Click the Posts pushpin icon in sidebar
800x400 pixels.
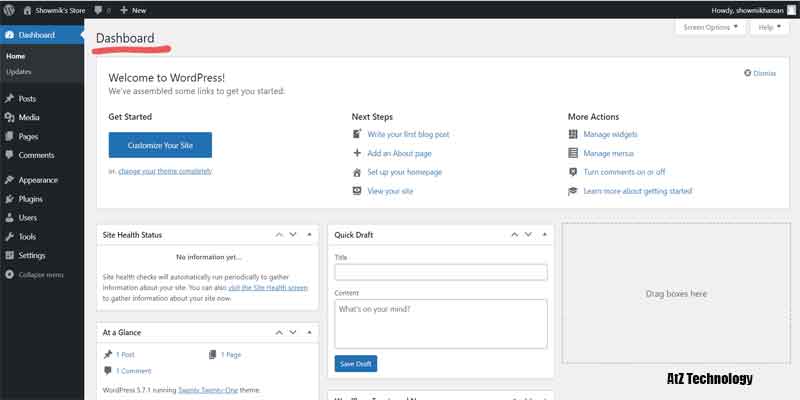[x=9, y=99]
